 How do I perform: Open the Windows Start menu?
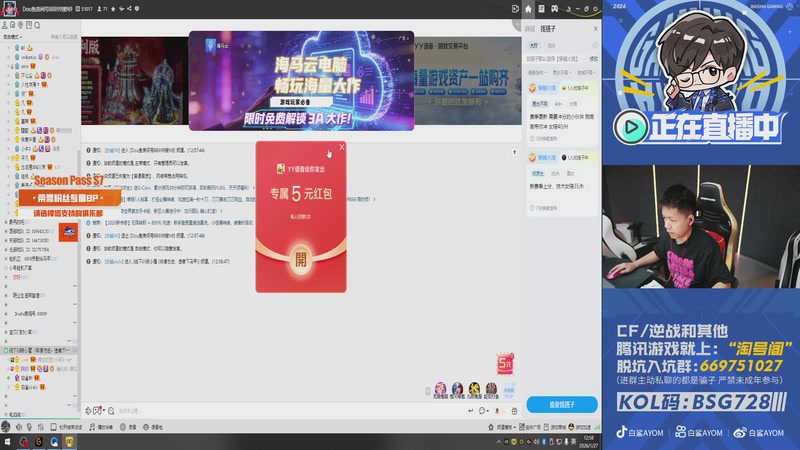pyautogui.click(x=7, y=442)
